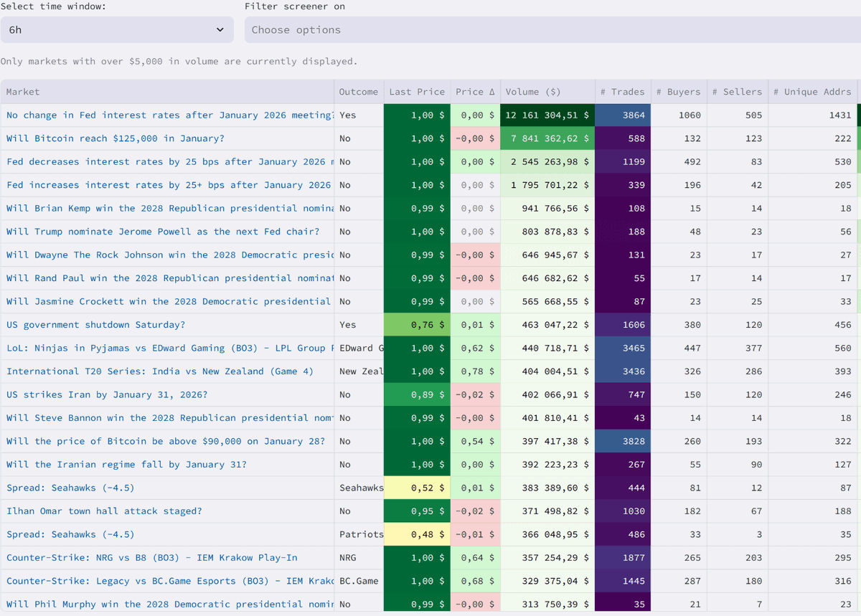This screenshot has height=616, width=861.
Task: Open Will Bitcoin reach $125,000 in January market
Action: click(116, 138)
